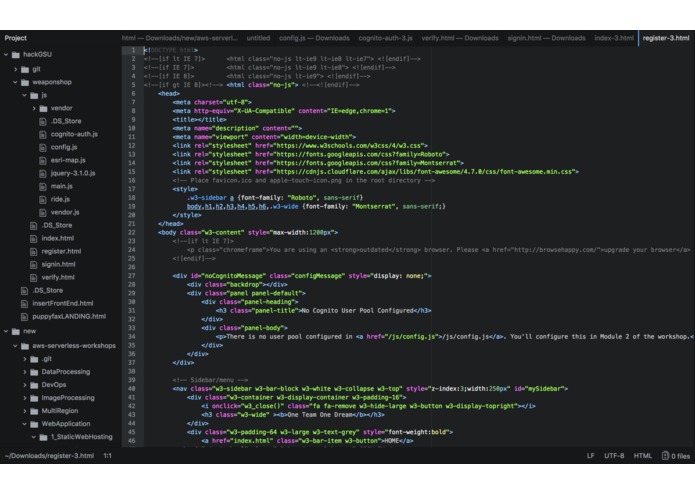Switch to verify.html — Downloads tab

(460, 38)
